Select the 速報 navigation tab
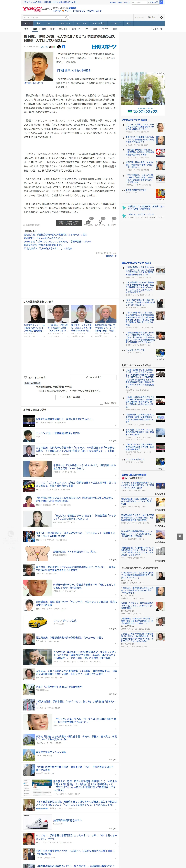 (x=38, y=23)
